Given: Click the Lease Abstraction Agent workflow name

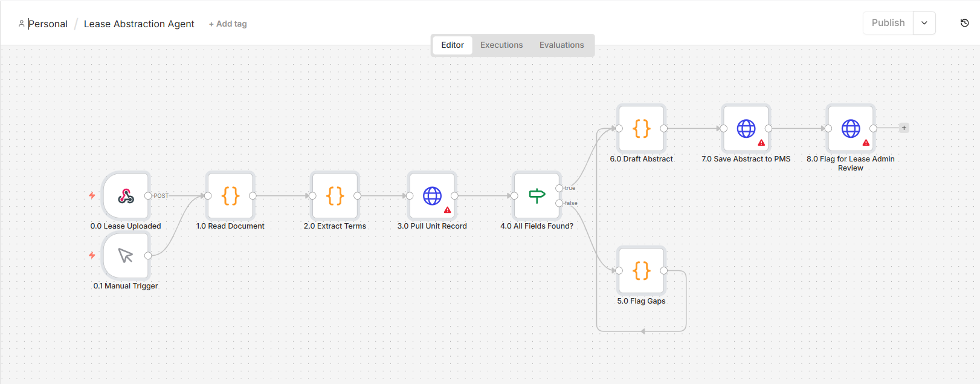Looking at the screenshot, I should (x=139, y=24).
